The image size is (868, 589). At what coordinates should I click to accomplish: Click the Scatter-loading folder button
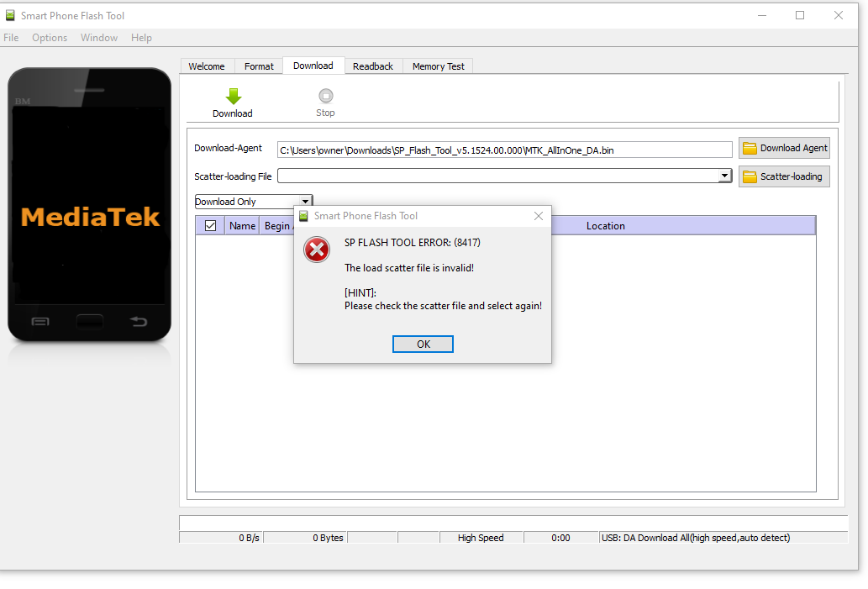[784, 176]
